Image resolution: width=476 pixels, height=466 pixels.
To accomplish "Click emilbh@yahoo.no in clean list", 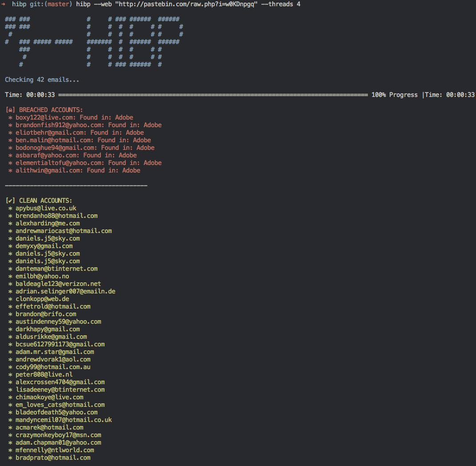I will 42,277.
